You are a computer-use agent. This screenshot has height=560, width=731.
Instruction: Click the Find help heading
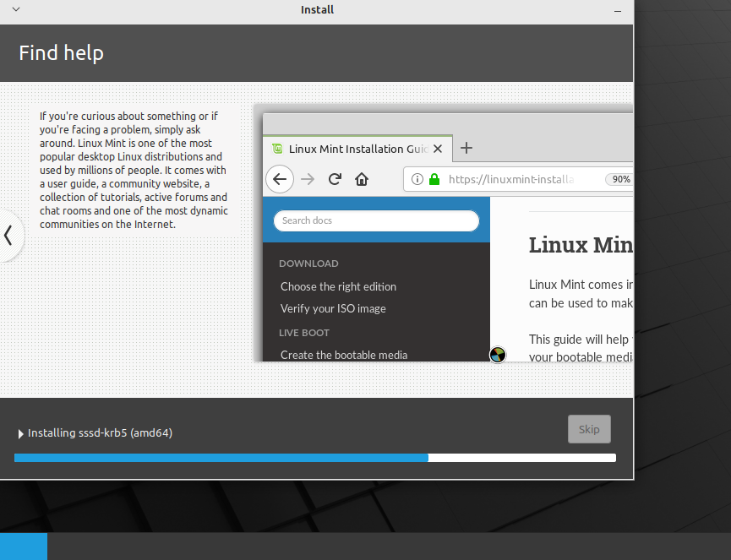61,53
